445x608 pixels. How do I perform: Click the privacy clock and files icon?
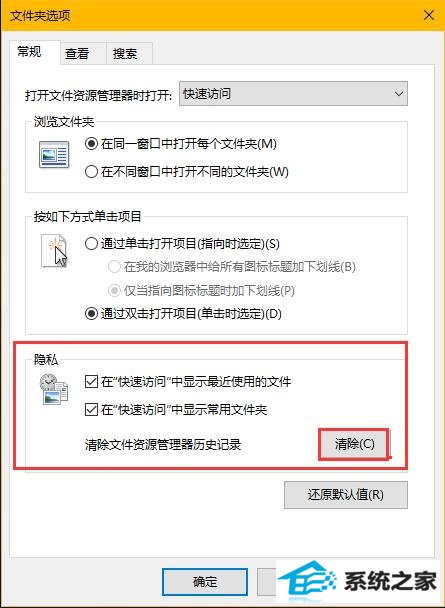53,389
